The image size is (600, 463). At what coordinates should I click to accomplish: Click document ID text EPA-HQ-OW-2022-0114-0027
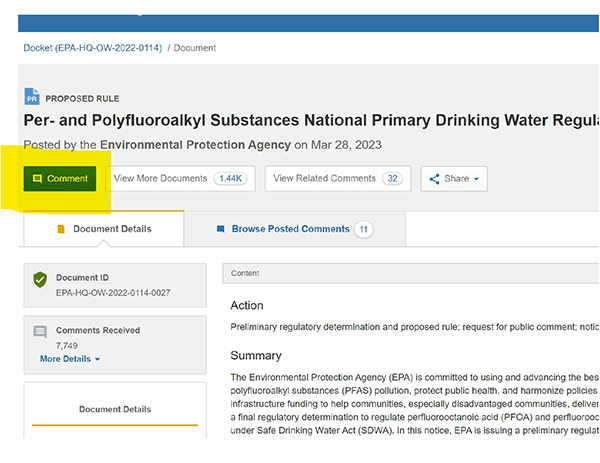(x=113, y=293)
